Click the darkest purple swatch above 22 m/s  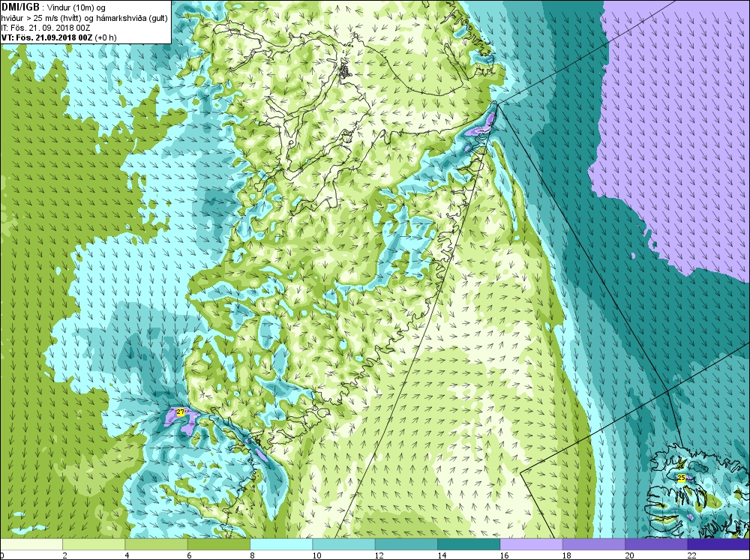718,544
